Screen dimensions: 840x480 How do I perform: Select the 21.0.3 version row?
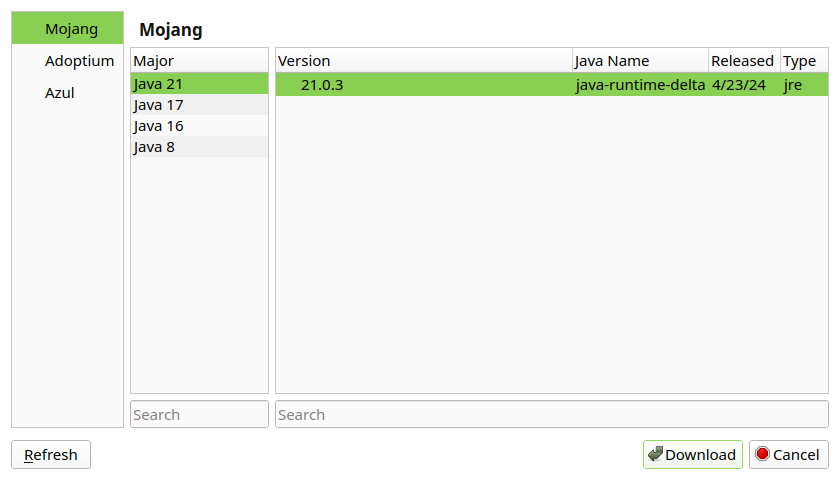coord(322,85)
